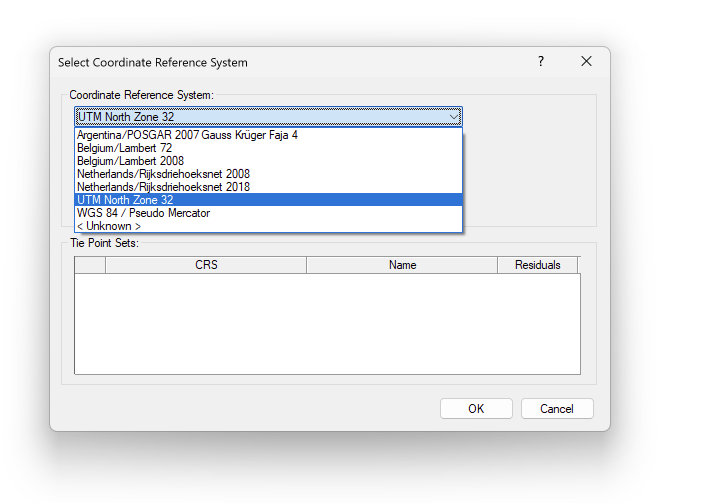
Task: Select highlighted UTM North Zone 32 item
Action: coord(268,200)
